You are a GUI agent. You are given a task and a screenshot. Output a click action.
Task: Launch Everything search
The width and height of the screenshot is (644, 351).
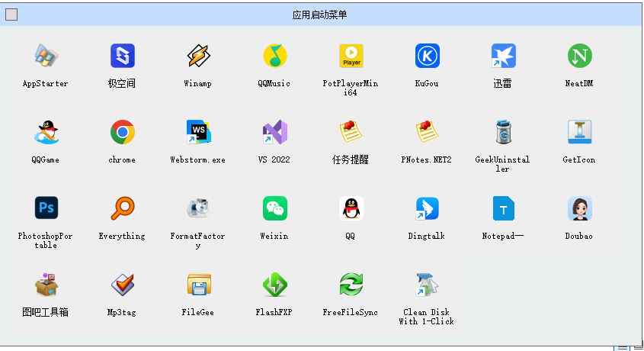pos(123,208)
